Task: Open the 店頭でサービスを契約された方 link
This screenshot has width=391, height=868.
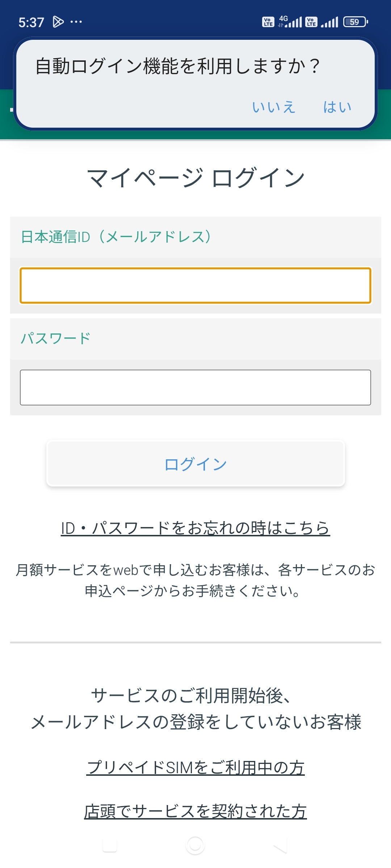Action: click(x=195, y=811)
